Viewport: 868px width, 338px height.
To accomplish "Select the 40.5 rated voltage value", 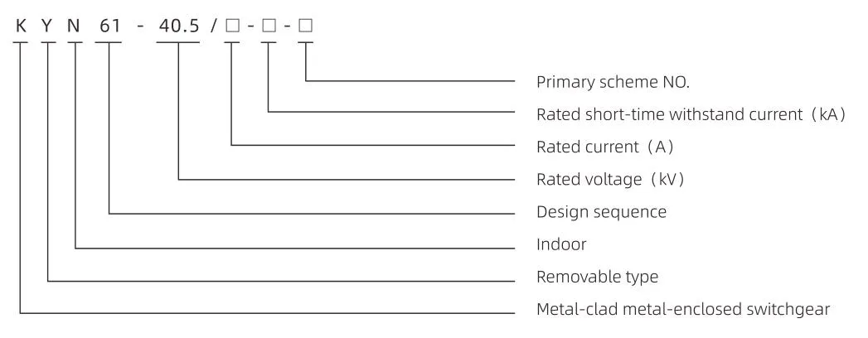I will 178,26.
